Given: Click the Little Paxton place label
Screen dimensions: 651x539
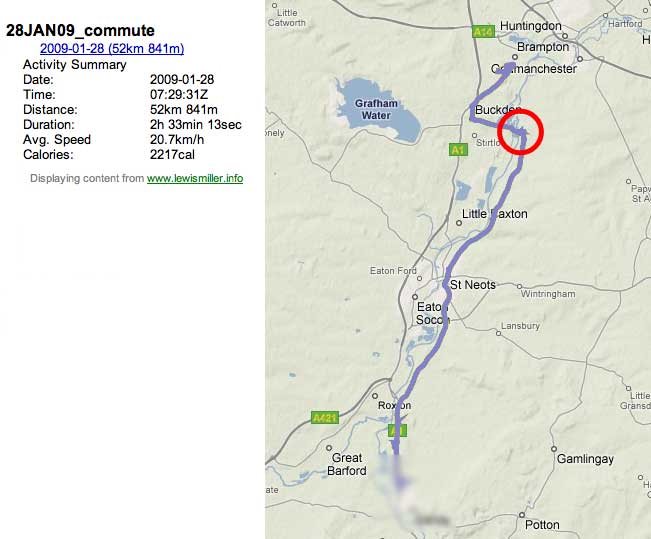Looking at the screenshot, I should pyautogui.click(x=494, y=214).
